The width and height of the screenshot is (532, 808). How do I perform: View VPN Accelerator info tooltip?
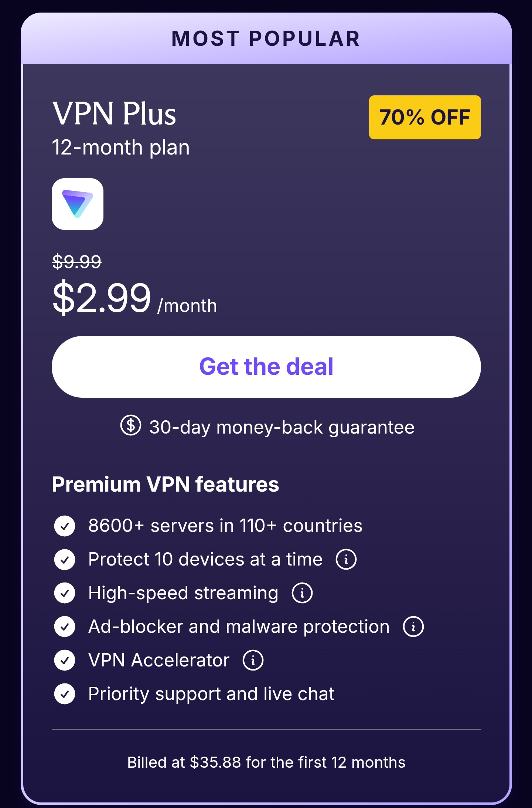click(253, 660)
